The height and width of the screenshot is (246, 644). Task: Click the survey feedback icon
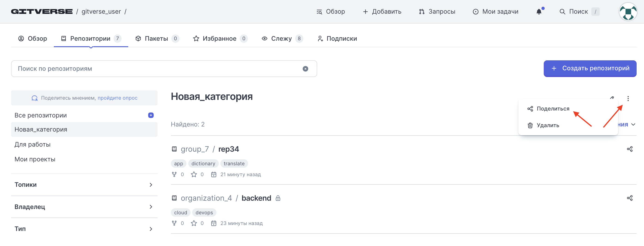click(34, 98)
